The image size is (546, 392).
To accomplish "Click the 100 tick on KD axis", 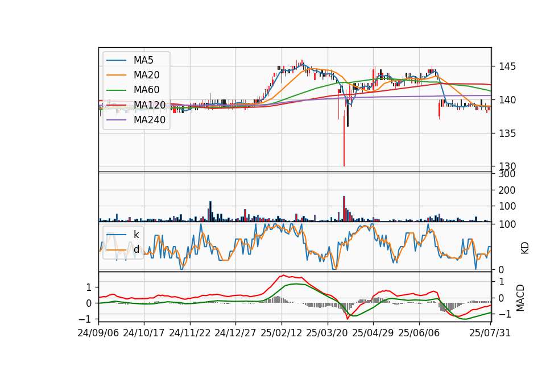I will (507, 224).
